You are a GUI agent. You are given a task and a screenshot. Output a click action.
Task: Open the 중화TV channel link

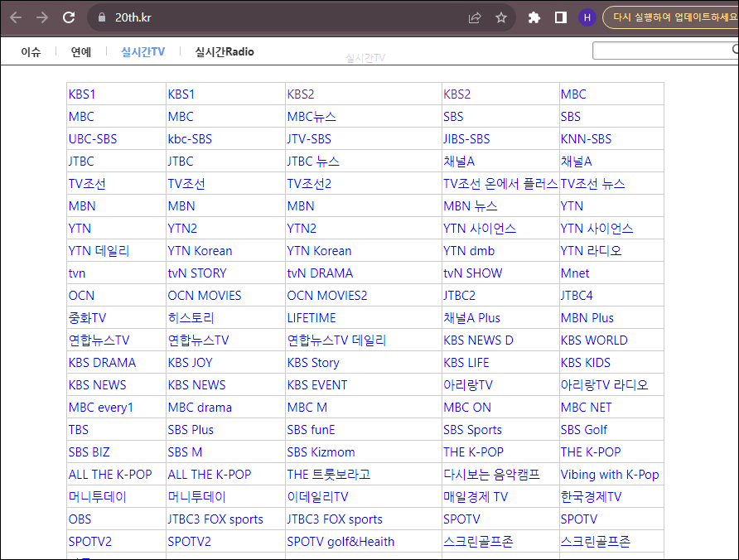87,318
